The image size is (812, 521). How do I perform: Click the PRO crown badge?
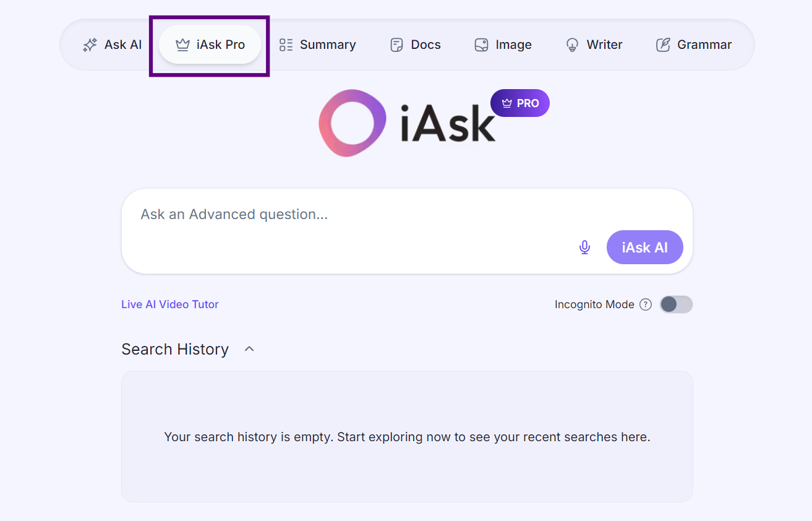[520, 103]
